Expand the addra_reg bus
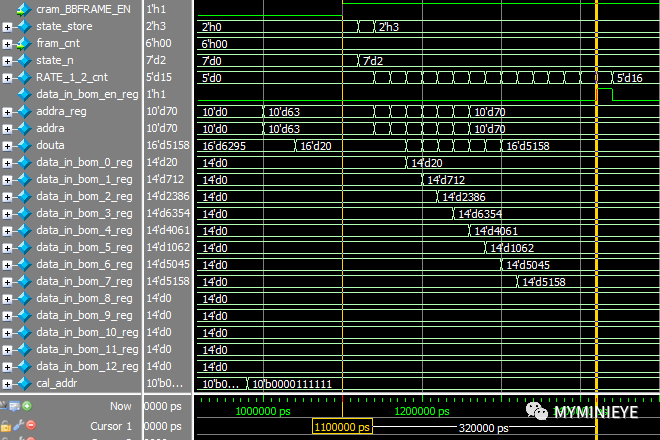 7,112
